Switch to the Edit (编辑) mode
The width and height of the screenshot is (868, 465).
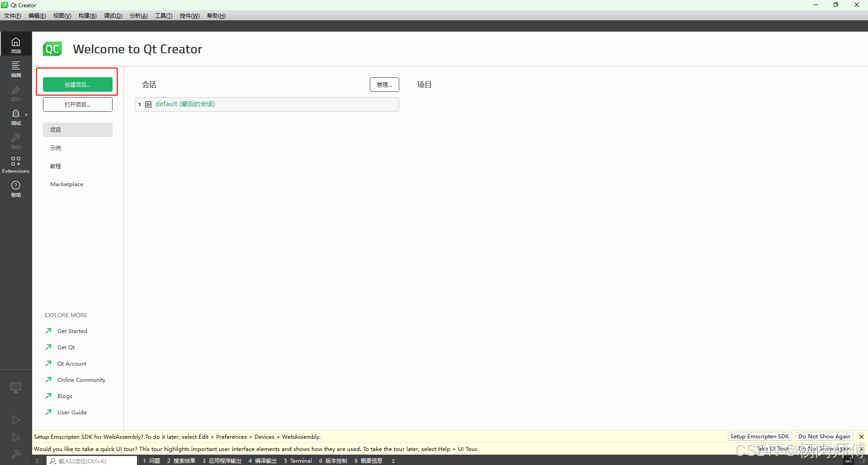tap(16, 69)
